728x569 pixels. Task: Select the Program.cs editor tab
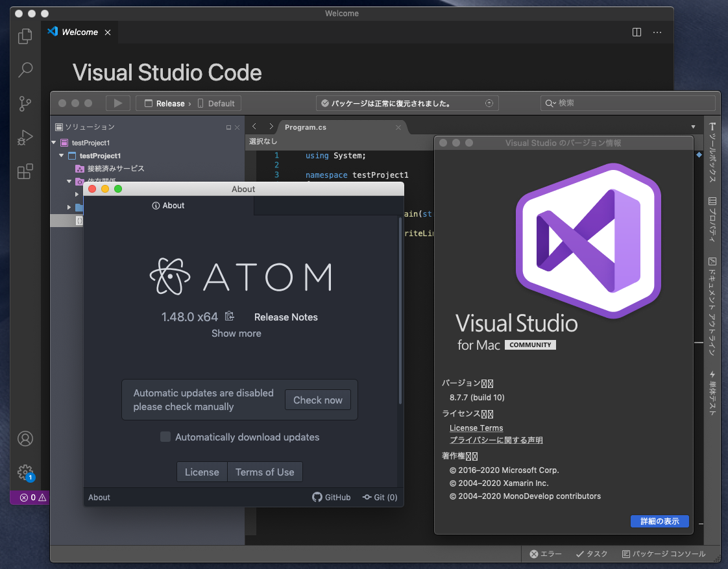306,127
